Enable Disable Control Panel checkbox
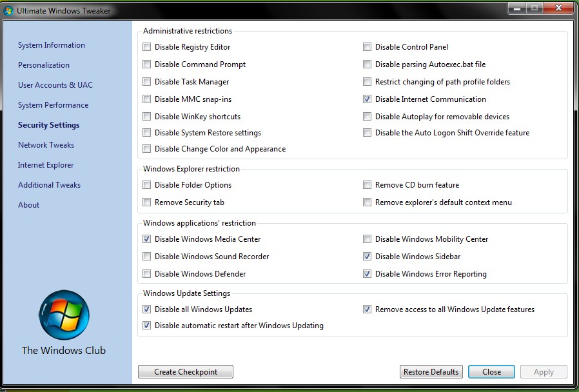The image size is (579, 392). [367, 47]
